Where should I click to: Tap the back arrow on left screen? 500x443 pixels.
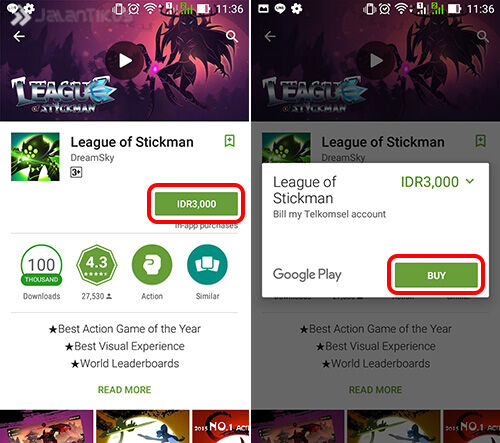click(19, 36)
